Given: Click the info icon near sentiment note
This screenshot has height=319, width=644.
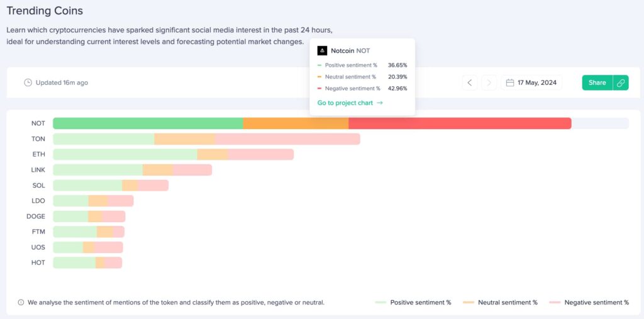Looking at the screenshot, I should 21,303.
